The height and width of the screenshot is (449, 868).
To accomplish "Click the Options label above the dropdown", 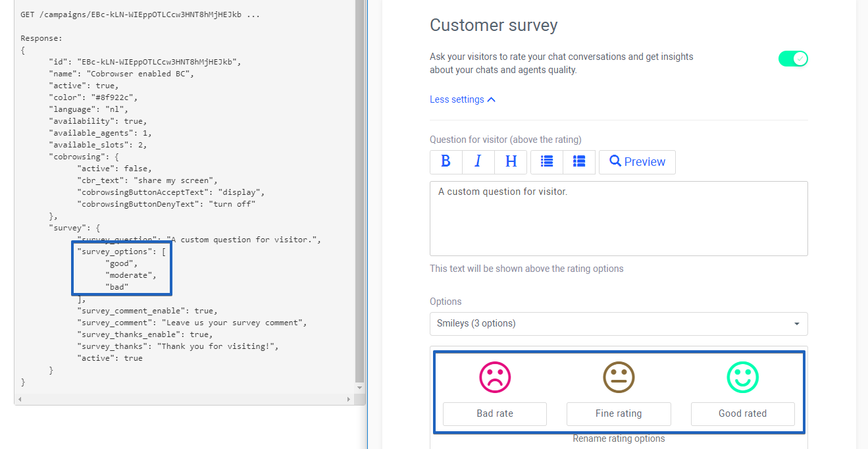I will coord(446,302).
